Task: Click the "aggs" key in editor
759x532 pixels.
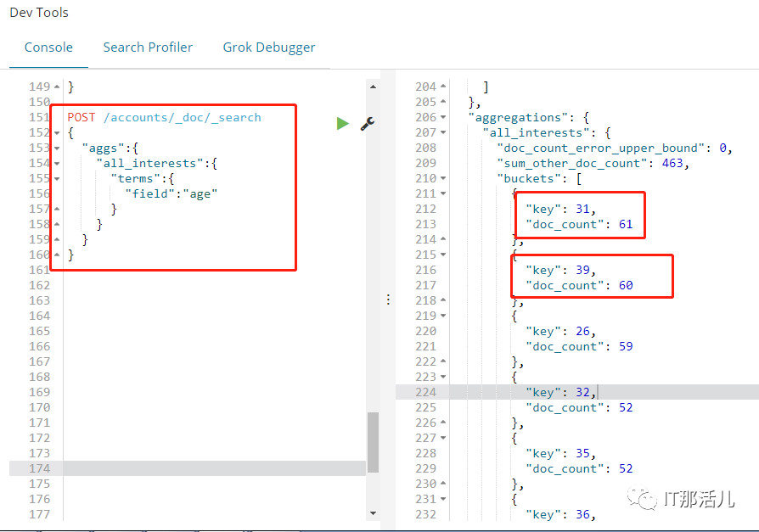Action: click(x=103, y=148)
